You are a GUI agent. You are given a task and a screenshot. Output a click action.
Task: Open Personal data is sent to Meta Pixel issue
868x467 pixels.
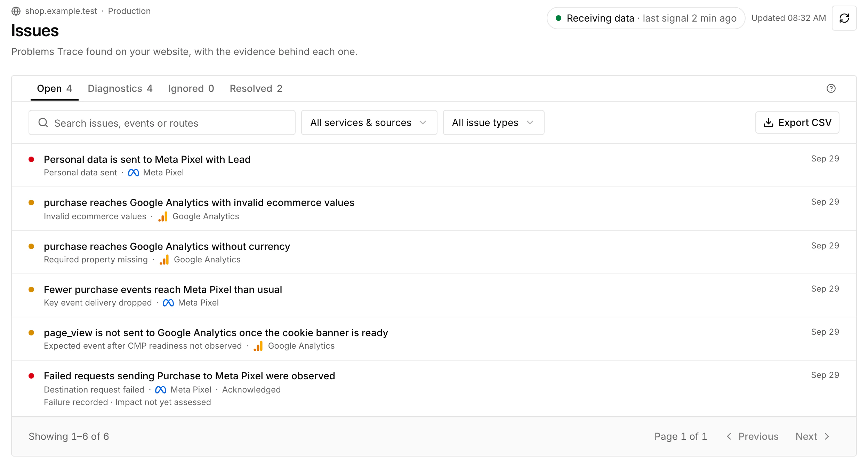click(x=434, y=166)
